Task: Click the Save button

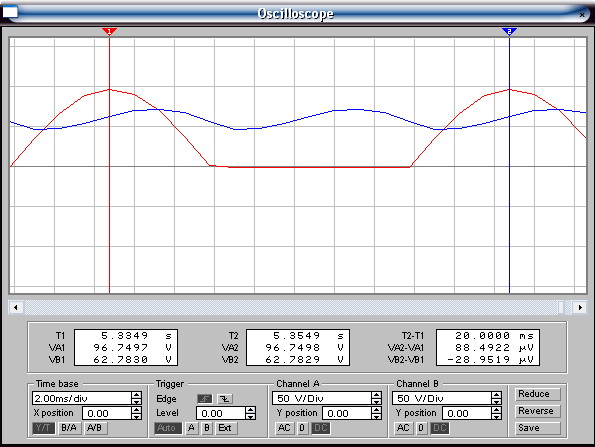Action: (537, 428)
